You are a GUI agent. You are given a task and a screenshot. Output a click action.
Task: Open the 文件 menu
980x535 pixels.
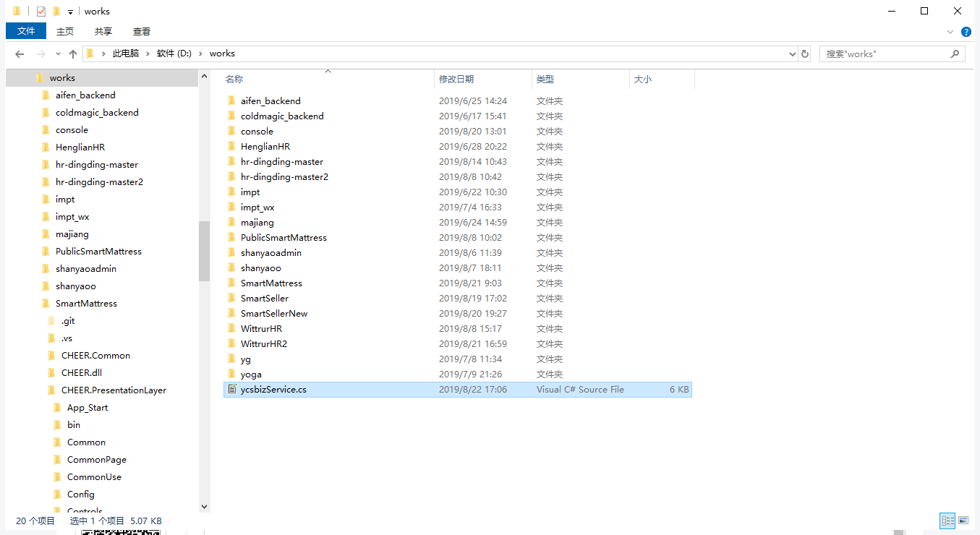tap(25, 31)
